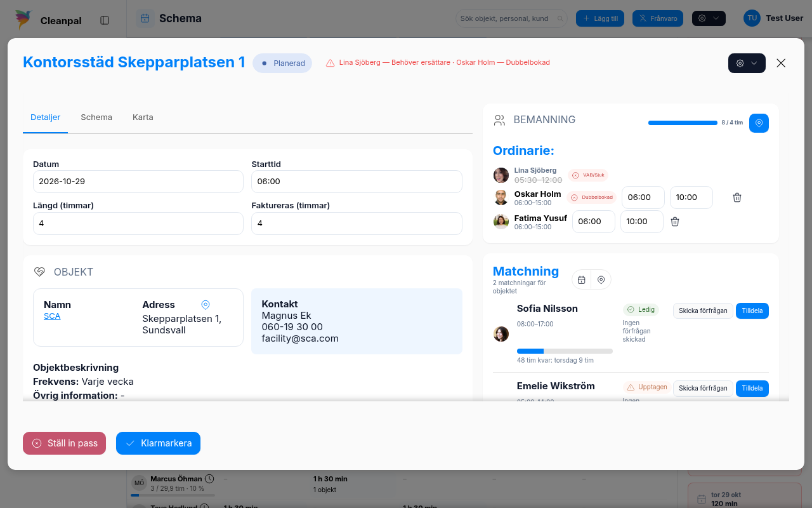Click Skicka förfrågan for Emelie Wikström
This screenshot has width=812, height=508.
click(703, 388)
